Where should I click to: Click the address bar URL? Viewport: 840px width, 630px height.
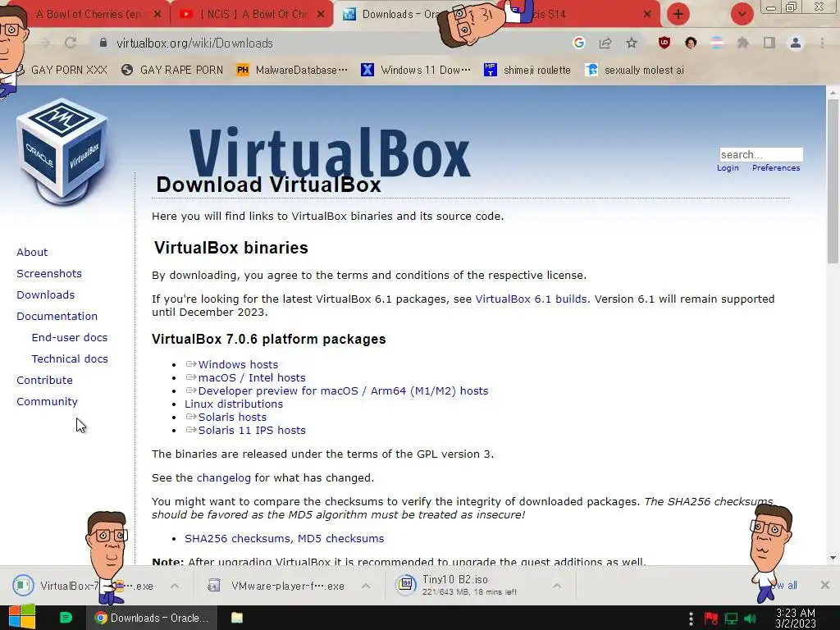tap(194, 43)
